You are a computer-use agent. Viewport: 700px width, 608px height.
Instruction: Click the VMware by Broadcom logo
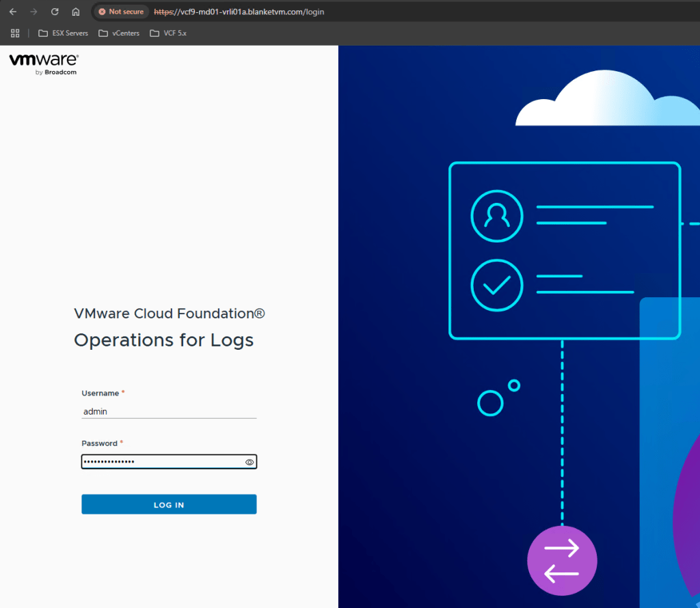pyautogui.click(x=44, y=63)
